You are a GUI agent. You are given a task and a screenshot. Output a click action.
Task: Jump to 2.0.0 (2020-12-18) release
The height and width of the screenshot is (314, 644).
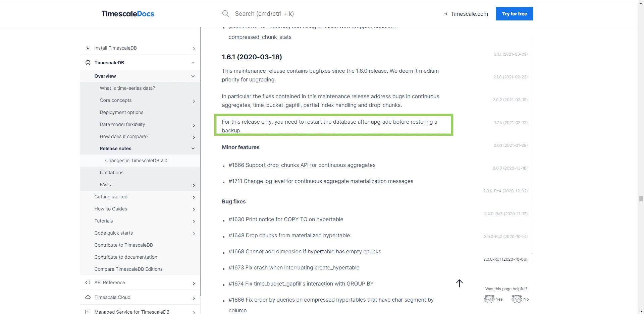tap(510, 168)
